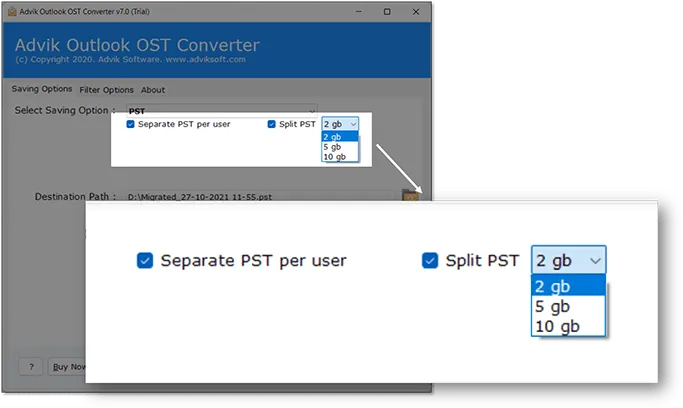Maximize the Advik Outlook OST Converter window

(387, 12)
